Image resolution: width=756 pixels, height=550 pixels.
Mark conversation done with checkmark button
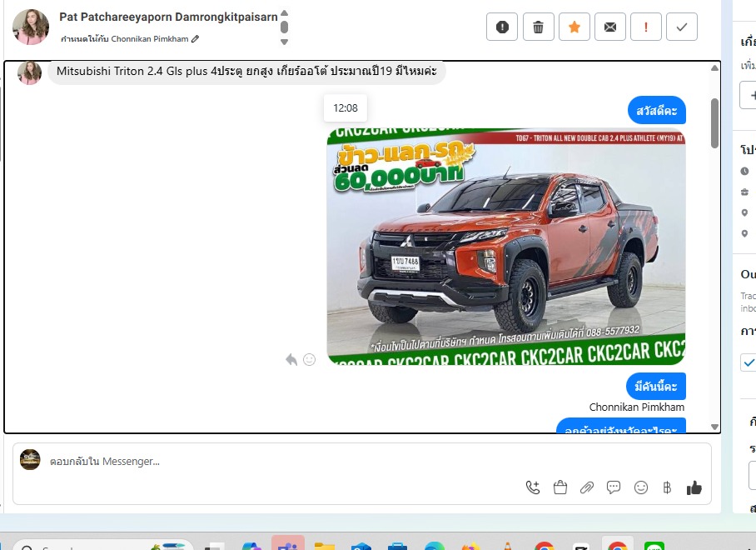682,27
